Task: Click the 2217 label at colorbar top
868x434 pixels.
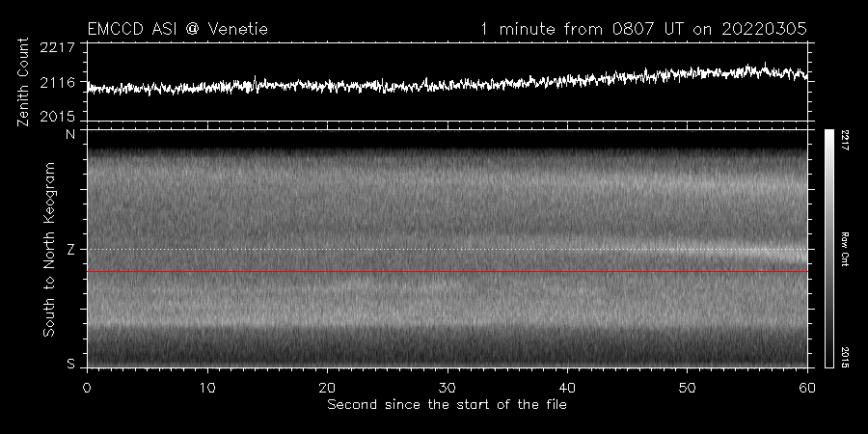Action: click(x=845, y=140)
